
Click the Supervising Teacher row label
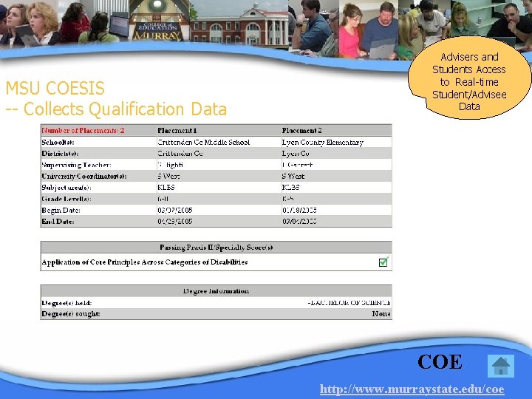(76, 165)
